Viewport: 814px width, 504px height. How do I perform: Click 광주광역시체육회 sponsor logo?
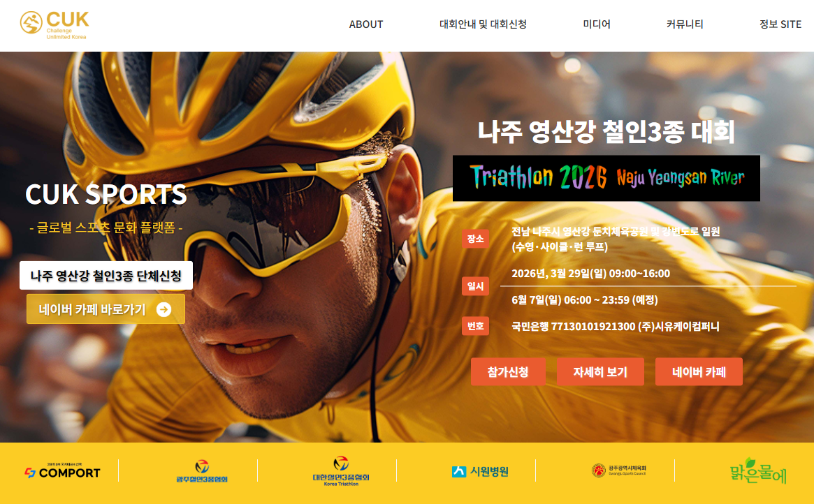point(619,470)
